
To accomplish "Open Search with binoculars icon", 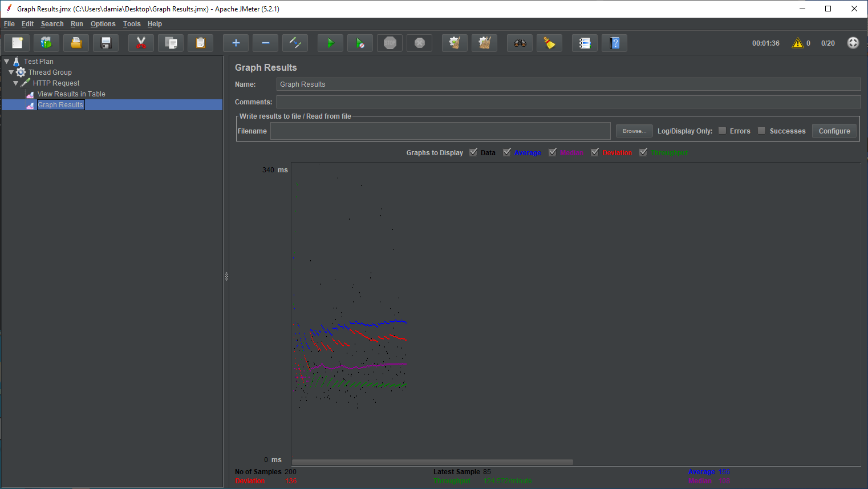I will pyautogui.click(x=520, y=43).
